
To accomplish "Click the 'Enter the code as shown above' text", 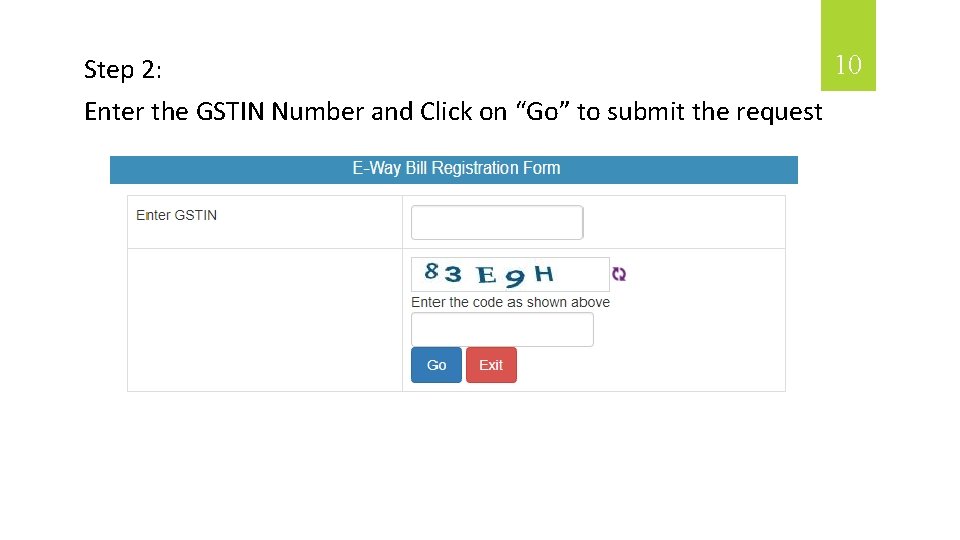I will [510, 302].
